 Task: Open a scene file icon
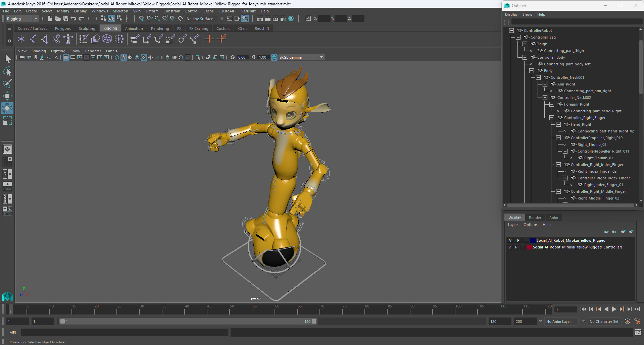(x=58, y=19)
